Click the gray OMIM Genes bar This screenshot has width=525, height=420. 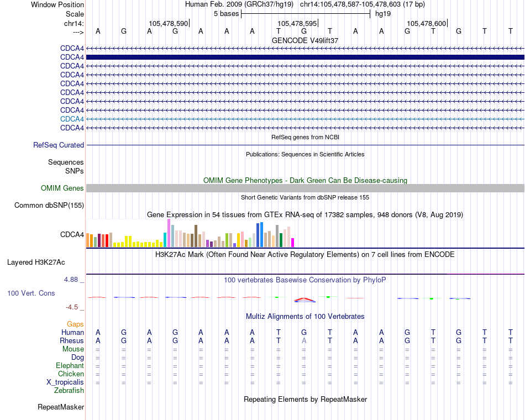pos(305,188)
